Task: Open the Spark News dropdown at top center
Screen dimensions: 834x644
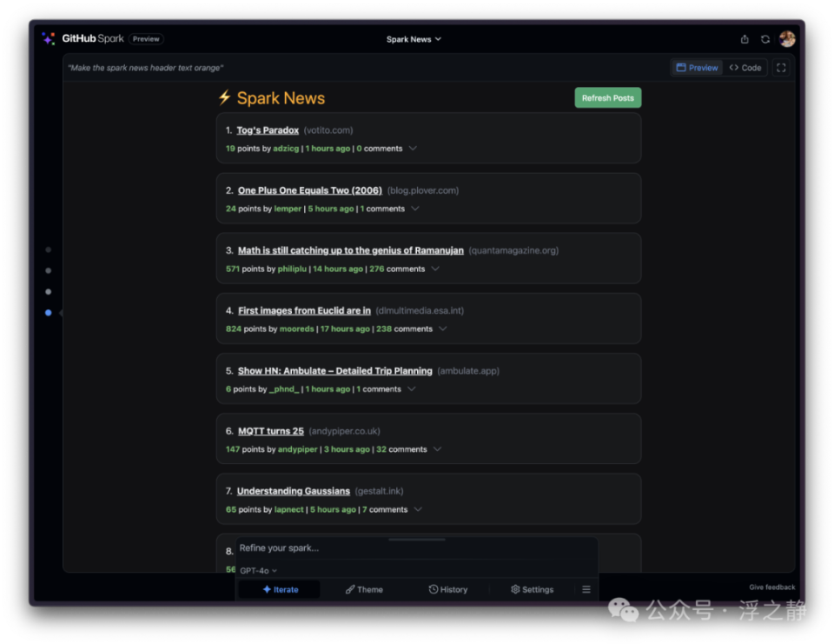Action: tap(414, 38)
